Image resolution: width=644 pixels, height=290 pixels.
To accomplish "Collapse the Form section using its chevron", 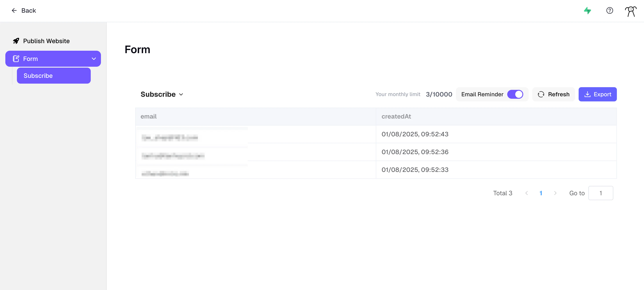I will pos(94,58).
